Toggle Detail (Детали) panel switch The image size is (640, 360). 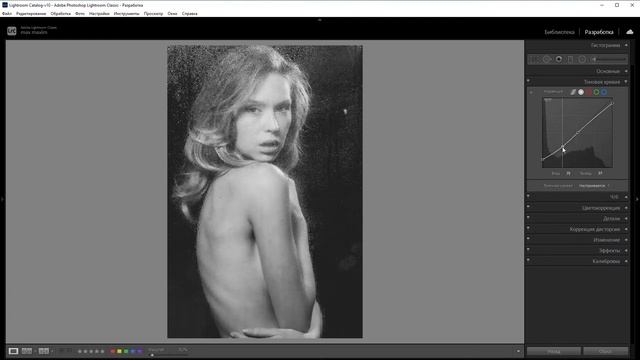(x=528, y=218)
